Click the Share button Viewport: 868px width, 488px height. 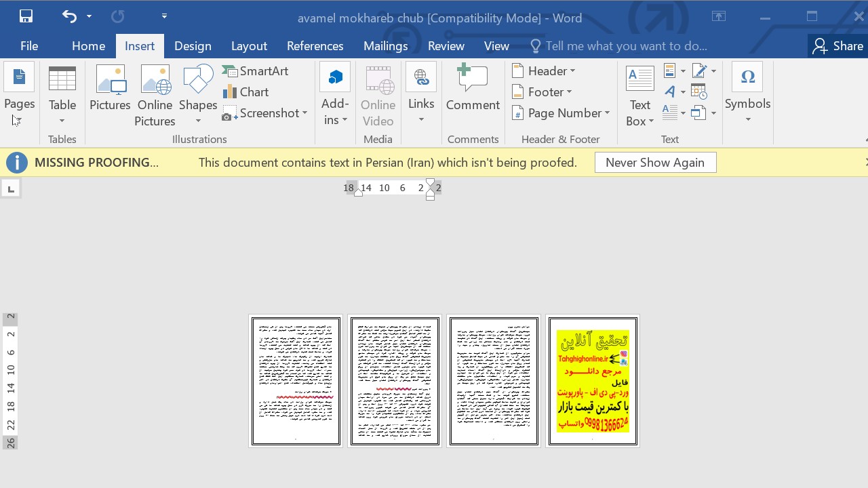click(x=838, y=46)
